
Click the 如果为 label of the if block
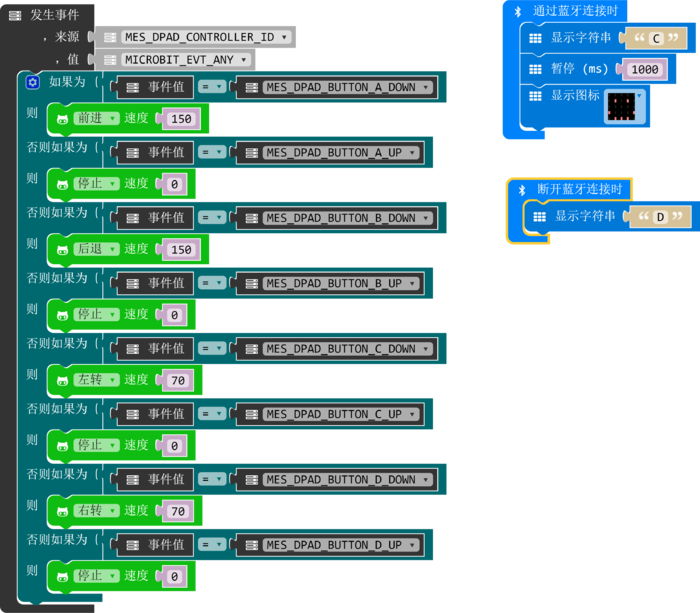(x=67, y=82)
